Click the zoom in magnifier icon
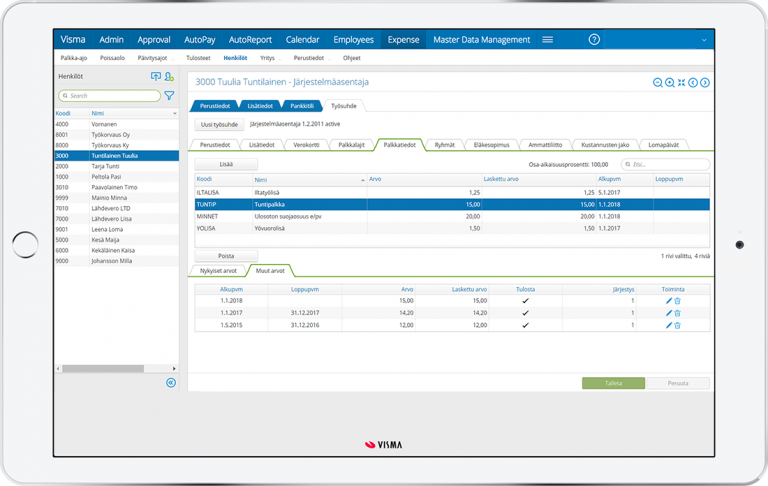The height and width of the screenshot is (486, 768). [x=670, y=83]
